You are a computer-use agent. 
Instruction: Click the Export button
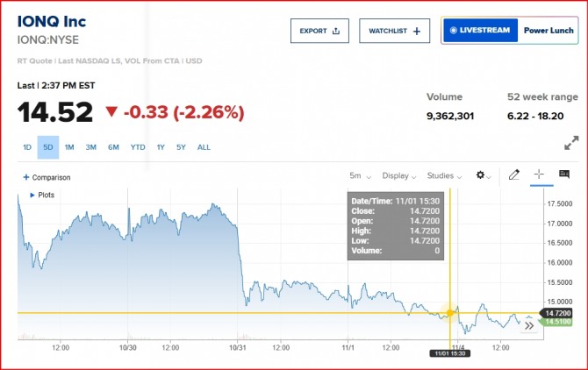coord(319,31)
